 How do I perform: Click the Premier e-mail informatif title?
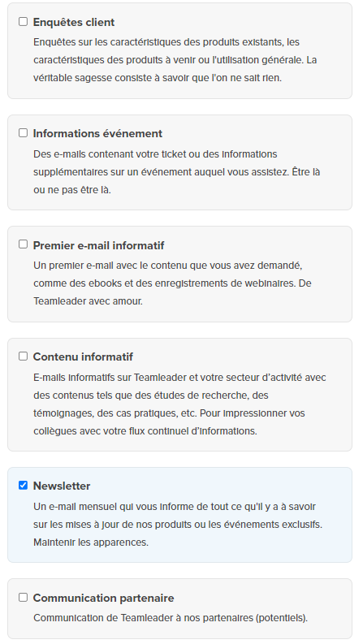coord(98,245)
